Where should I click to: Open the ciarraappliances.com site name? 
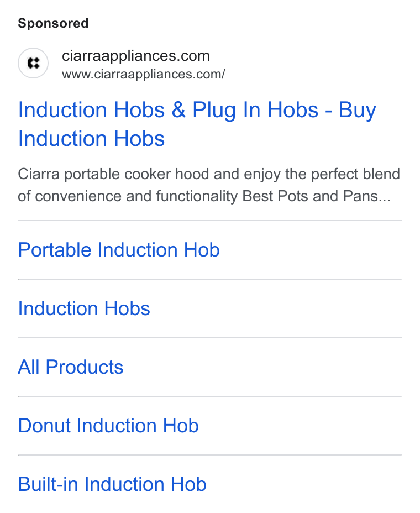pyautogui.click(x=136, y=56)
